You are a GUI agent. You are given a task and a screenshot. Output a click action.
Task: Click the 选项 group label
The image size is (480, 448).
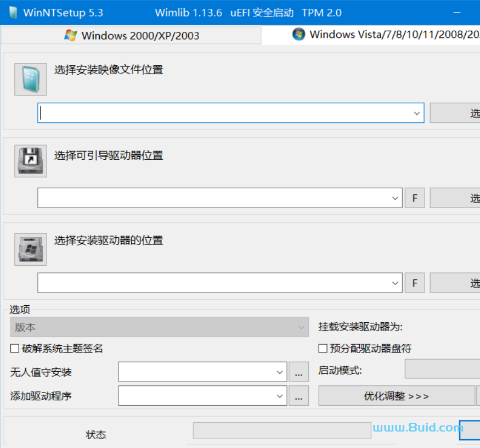[x=20, y=310]
